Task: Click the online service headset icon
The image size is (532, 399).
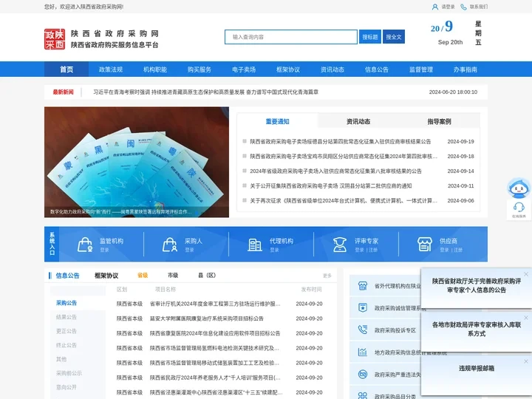Action: pyautogui.click(x=519, y=208)
